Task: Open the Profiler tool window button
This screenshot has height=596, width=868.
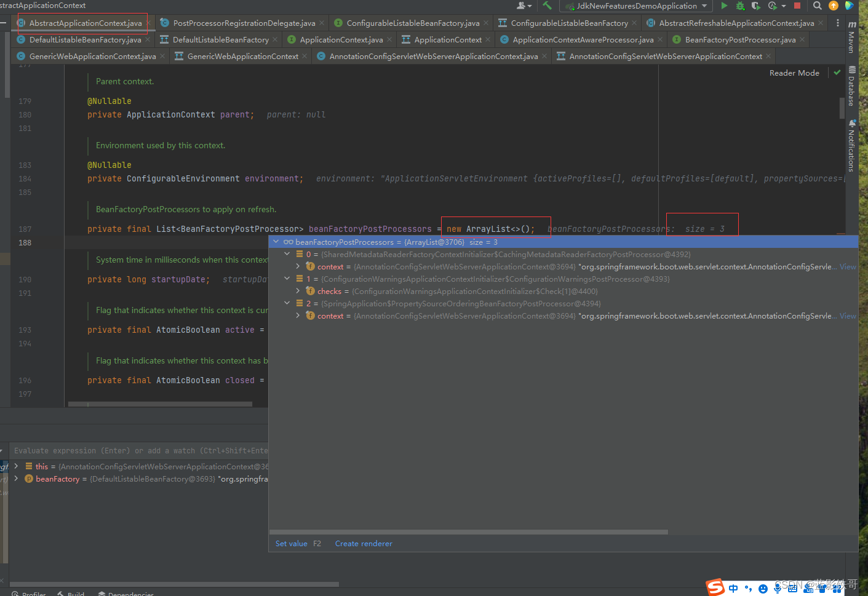Action: point(28,594)
